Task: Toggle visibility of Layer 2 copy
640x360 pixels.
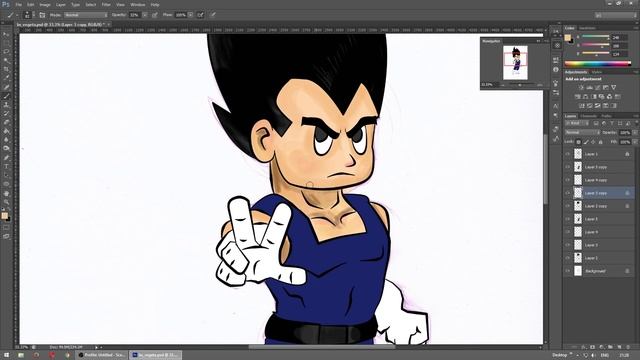Action: [567, 206]
